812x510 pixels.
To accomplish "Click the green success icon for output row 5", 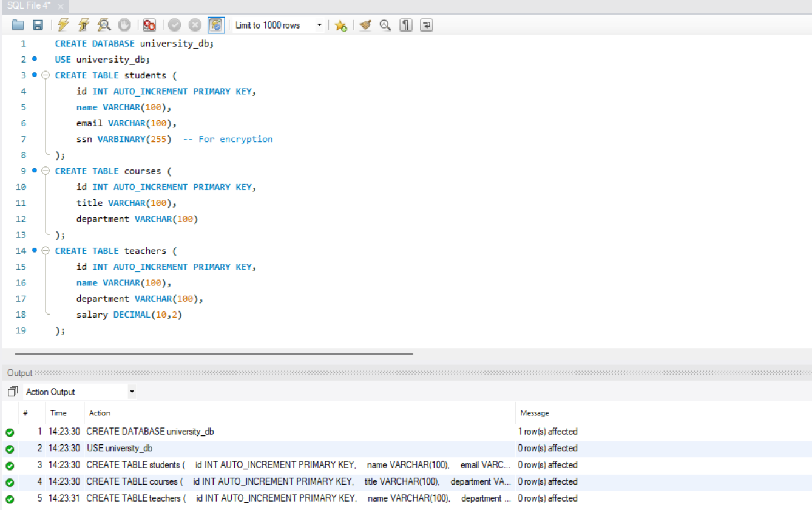I will click(10, 500).
